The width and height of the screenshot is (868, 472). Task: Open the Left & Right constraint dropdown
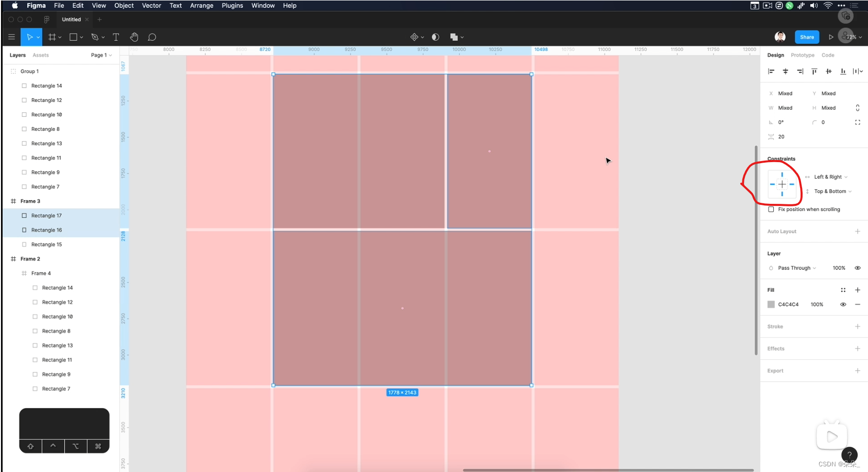coord(828,177)
